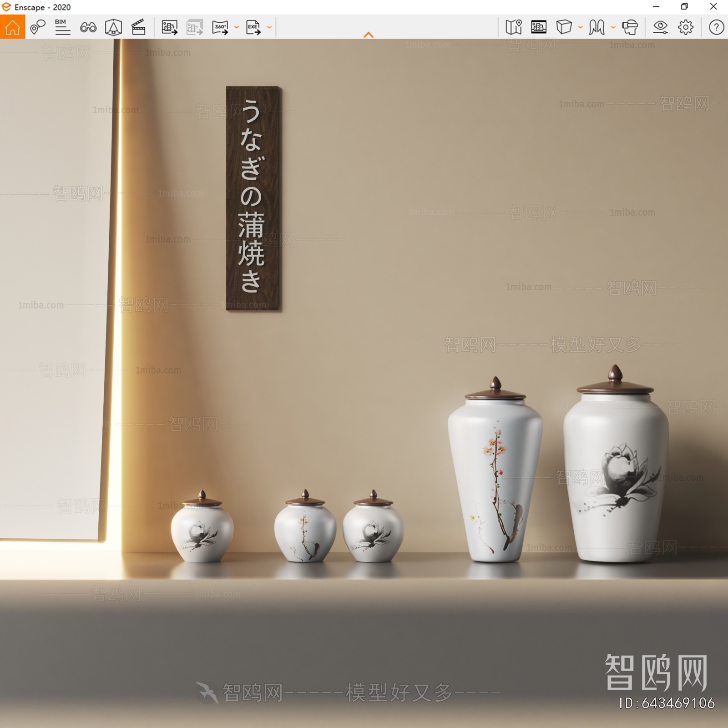Export EXE standalone file
The height and width of the screenshot is (728, 728).
tap(253, 27)
